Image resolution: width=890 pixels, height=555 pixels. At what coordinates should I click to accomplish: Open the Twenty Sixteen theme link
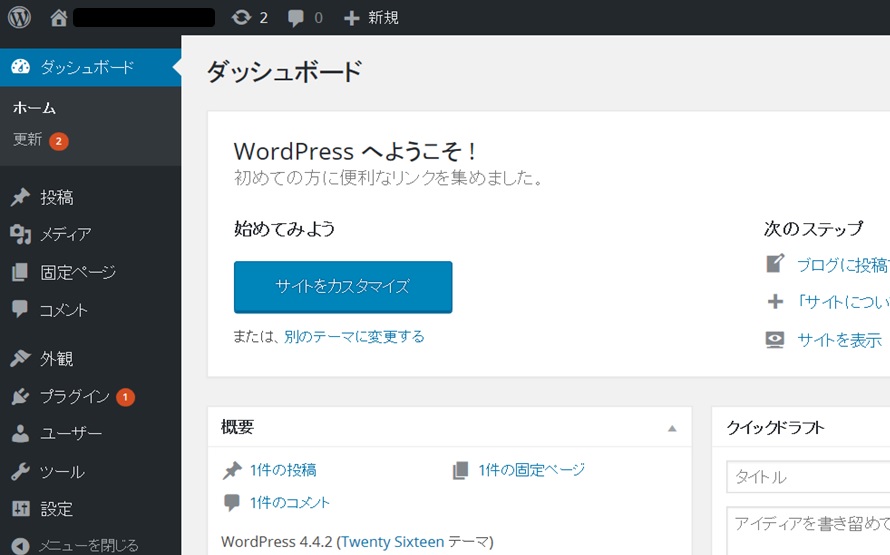click(392, 541)
